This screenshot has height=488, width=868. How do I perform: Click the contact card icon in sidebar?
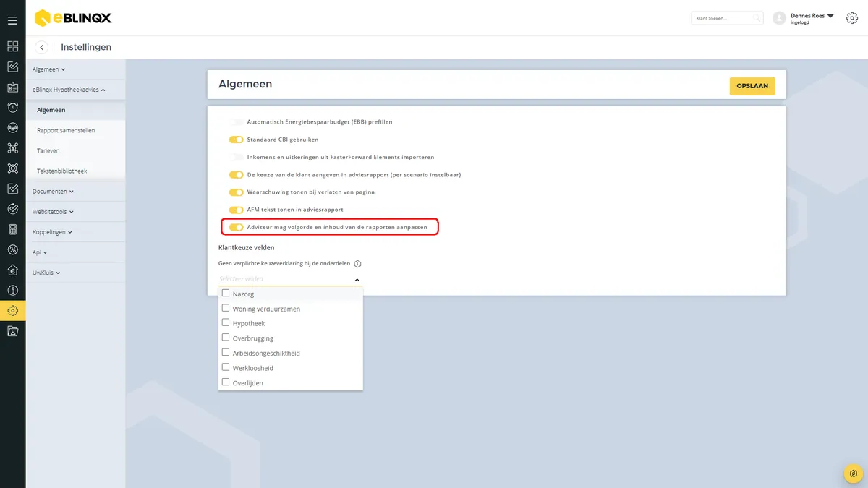click(12, 87)
